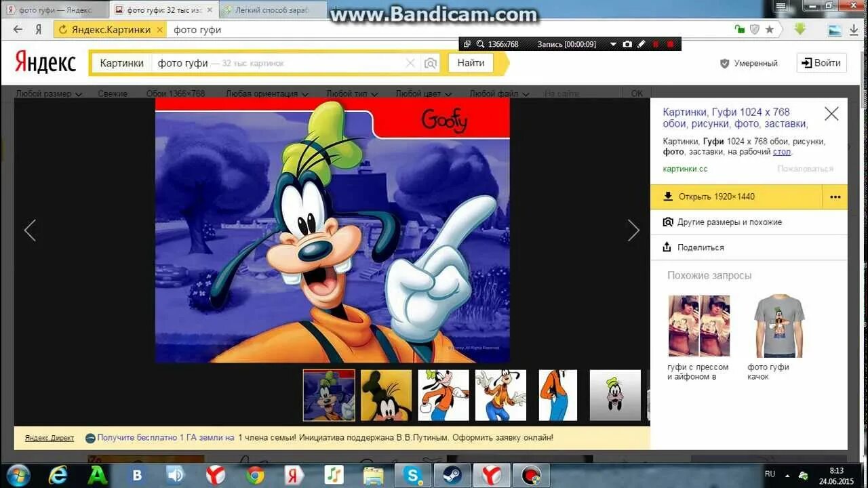This screenshot has width=868, height=488.
Task: Search by image using camera icon
Action: (x=431, y=63)
